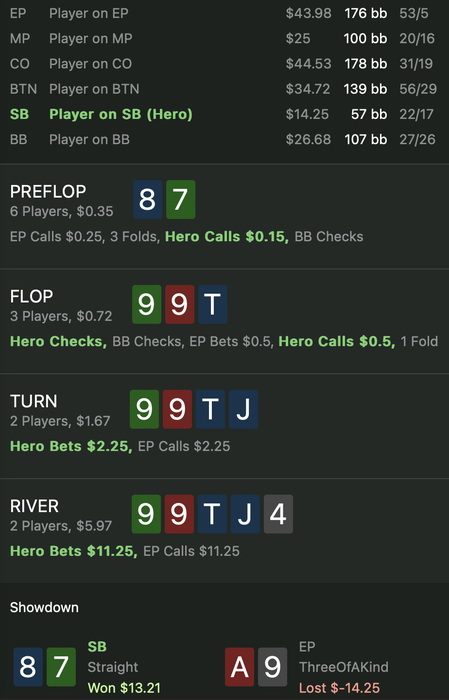
Task: Click the Player on EP name
Action: click(x=89, y=13)
